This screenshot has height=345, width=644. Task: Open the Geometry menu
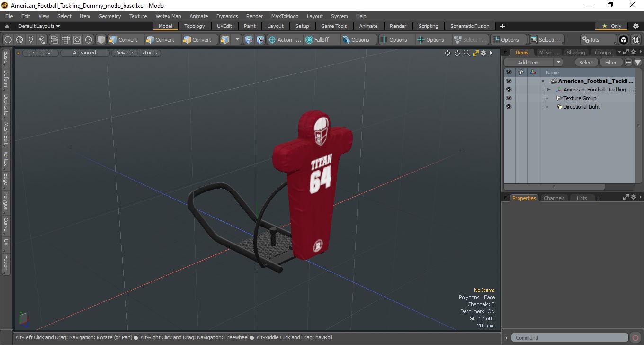click(109, 16)
